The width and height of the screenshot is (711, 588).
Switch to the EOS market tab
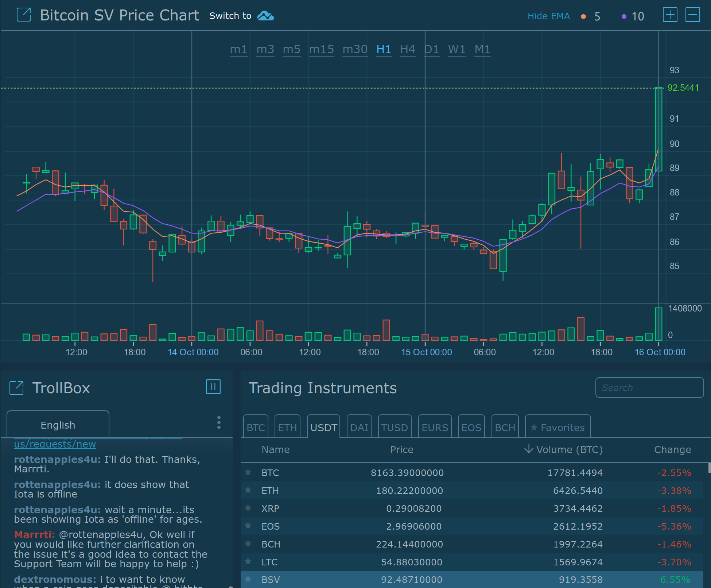click(x=471, y=426)
